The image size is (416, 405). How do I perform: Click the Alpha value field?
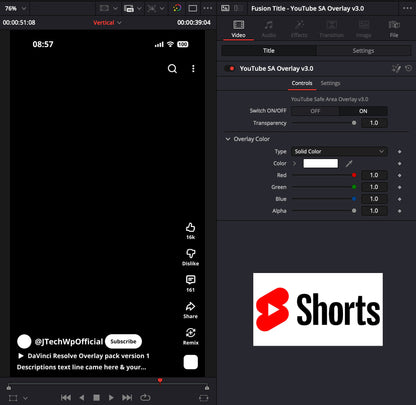[374, 211]
